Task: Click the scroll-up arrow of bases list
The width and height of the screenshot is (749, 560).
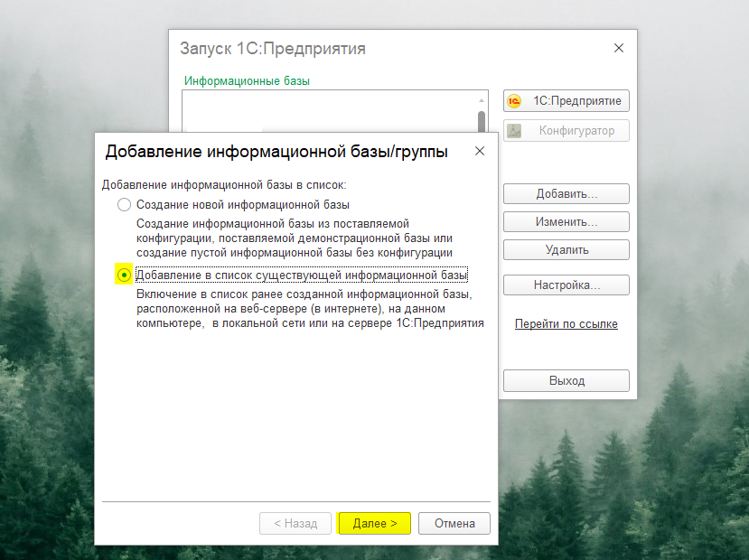Action: [482, 100]
